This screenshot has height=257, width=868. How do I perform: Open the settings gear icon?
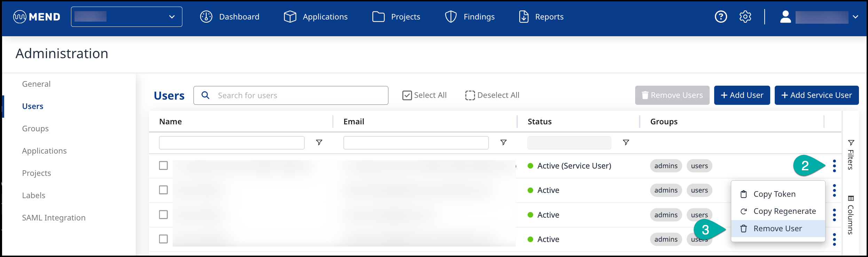tap(745, 17)
